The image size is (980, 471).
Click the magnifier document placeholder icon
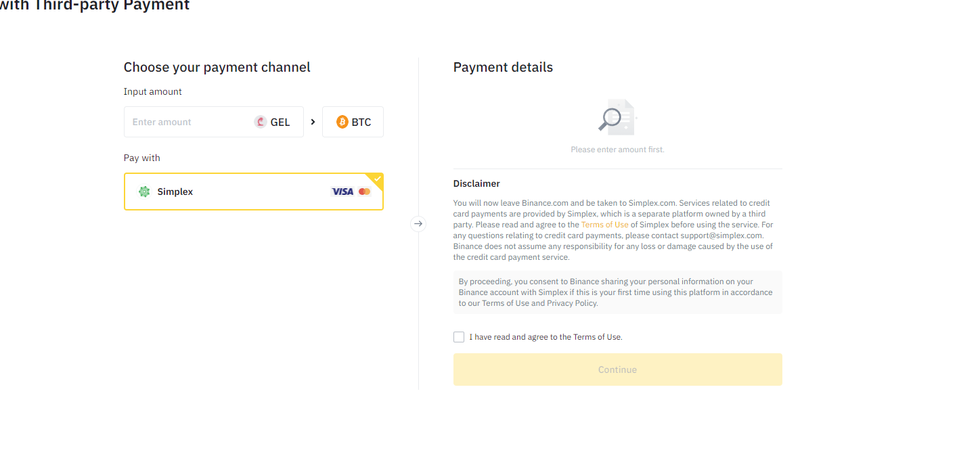click(x=616, y=117)
